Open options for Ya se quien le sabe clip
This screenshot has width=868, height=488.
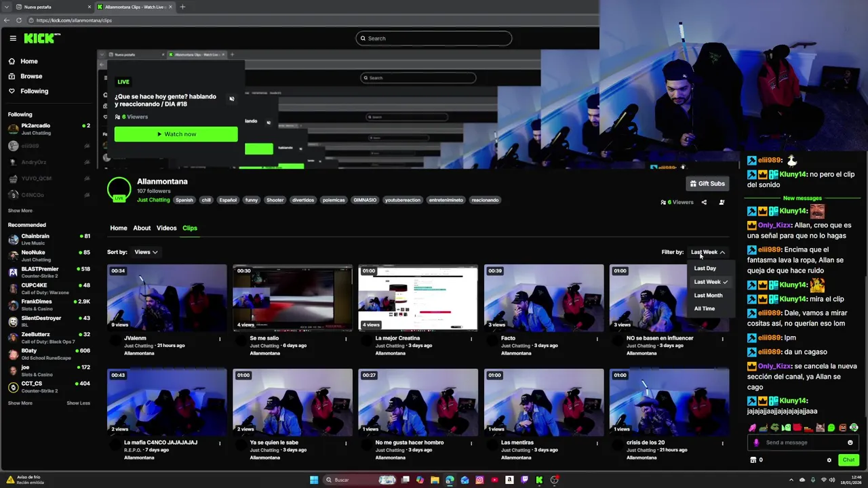(x=345, y=443)
